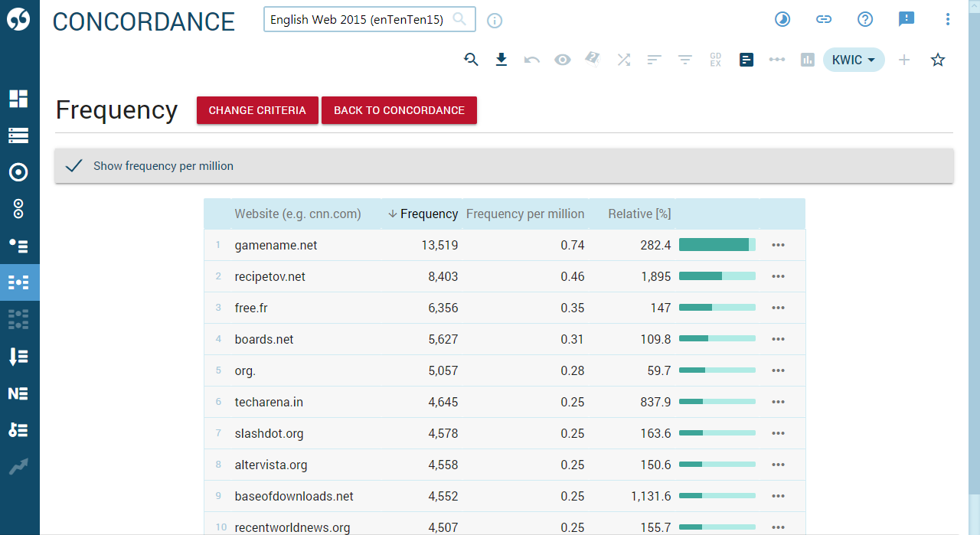The height and width of the screenshot is (535, 980).
Task: Click the CHANGE CRITERIA button
Action: click(x=257, y=110)
